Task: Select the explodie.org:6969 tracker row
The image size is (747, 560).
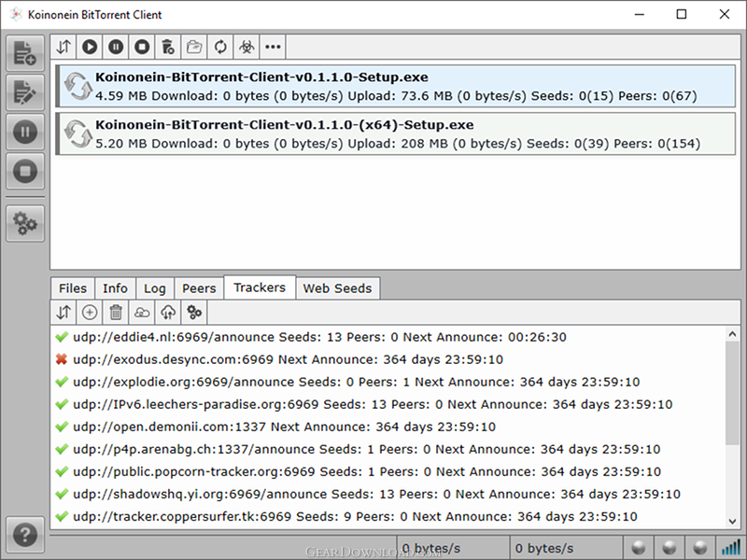Action: 388,382
